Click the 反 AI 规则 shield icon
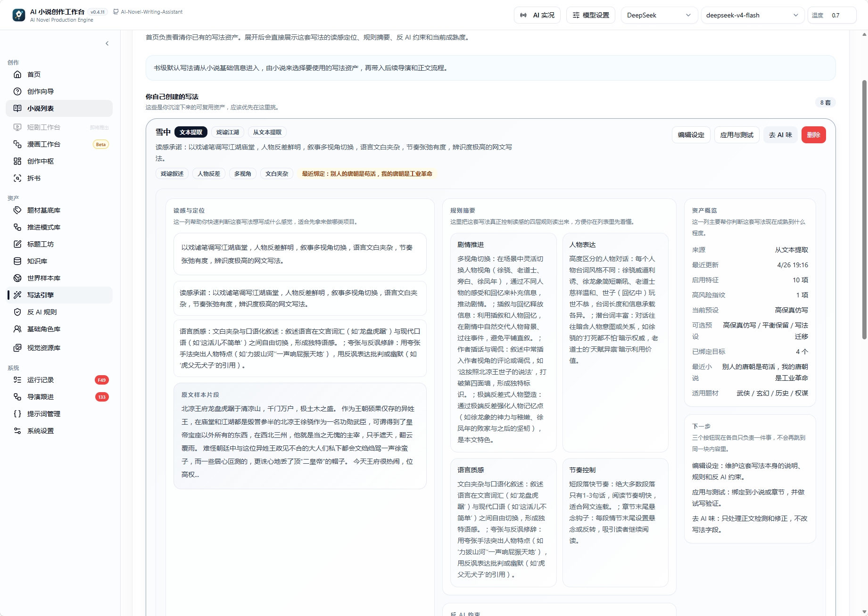 [17, 312]
